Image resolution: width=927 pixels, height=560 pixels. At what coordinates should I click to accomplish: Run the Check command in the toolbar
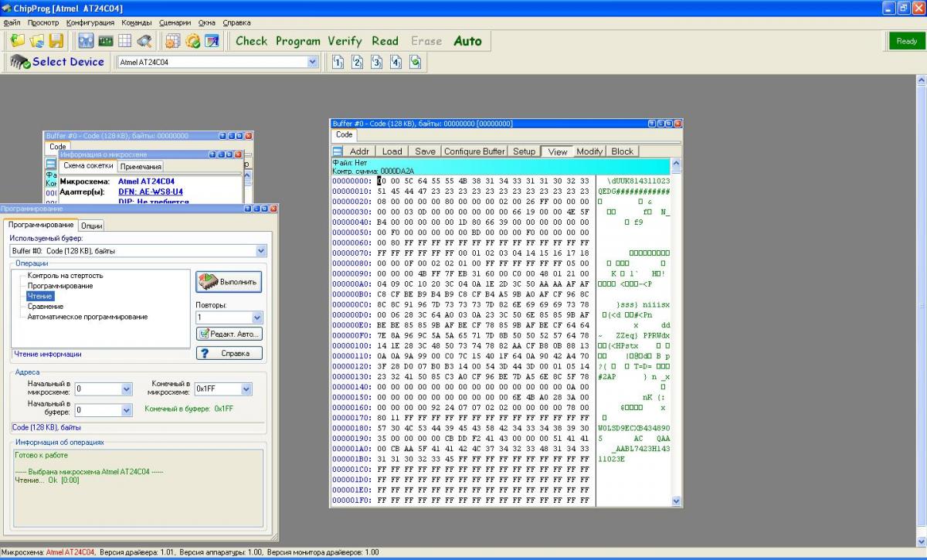coord(251,41)
